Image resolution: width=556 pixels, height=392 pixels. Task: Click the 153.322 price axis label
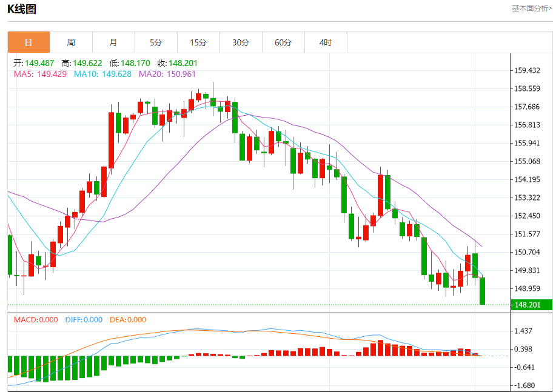click(527, 198)
